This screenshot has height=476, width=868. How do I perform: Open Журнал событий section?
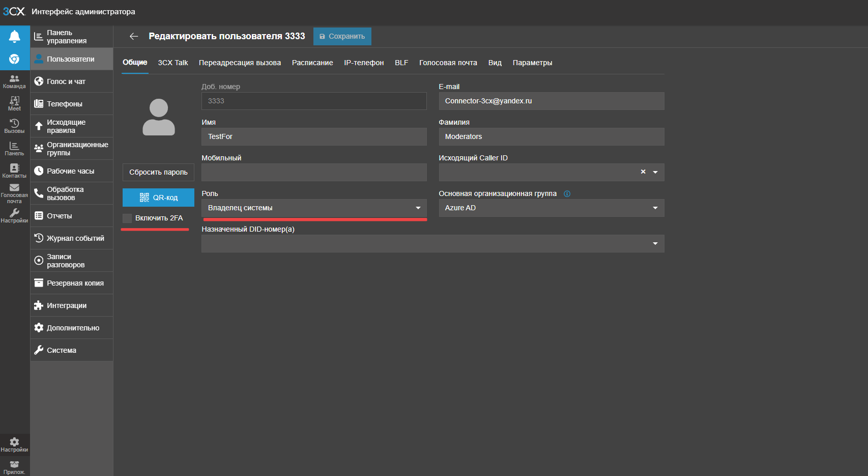click(72, 238)
